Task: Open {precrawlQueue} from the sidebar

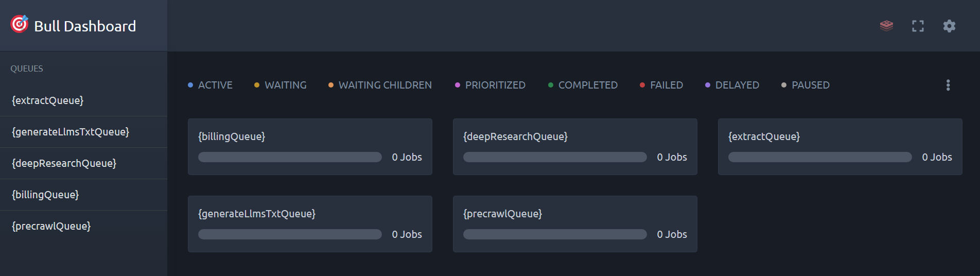Action: [x=51, y=226]
